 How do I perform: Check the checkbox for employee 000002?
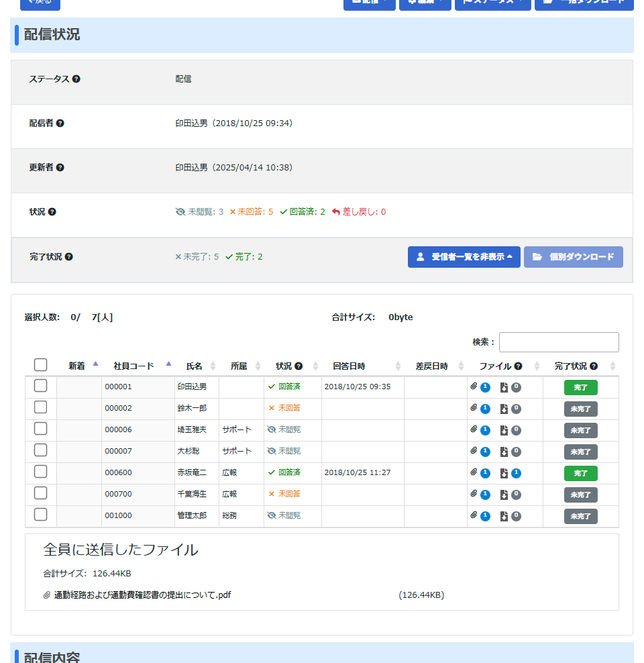tap(40, 407)
